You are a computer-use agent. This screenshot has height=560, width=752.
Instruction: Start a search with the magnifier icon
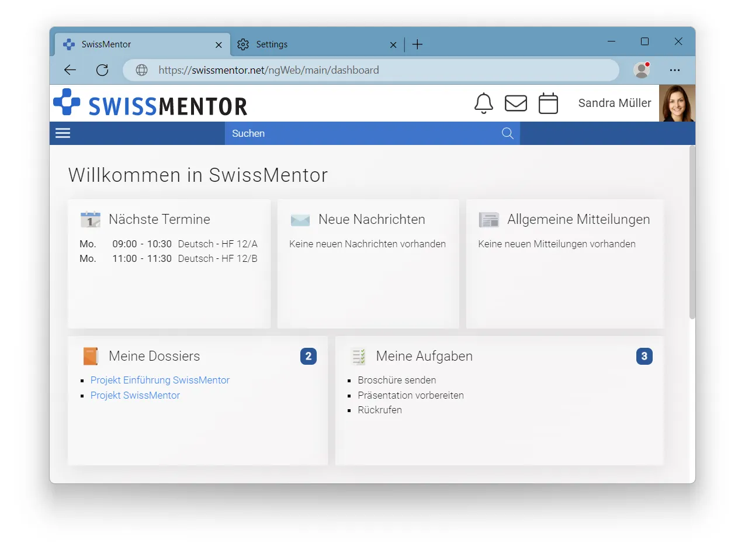pyautogui.click(x=507, y=133)
